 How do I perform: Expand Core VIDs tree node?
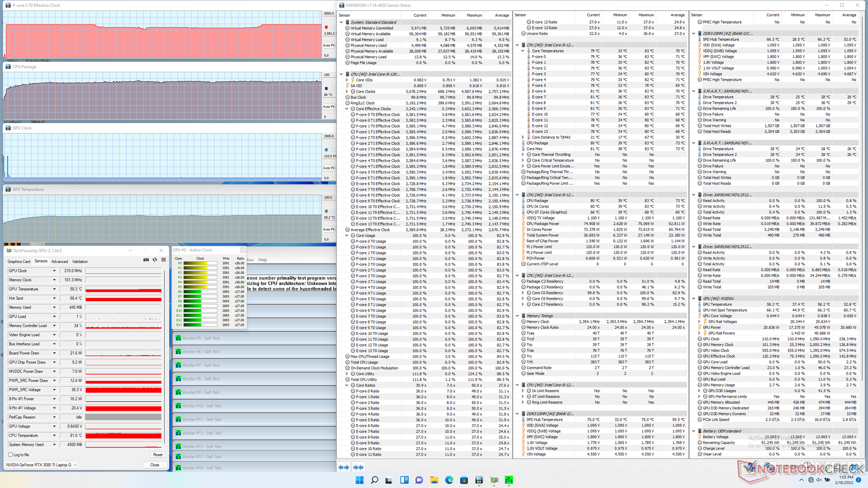[347, 80]
